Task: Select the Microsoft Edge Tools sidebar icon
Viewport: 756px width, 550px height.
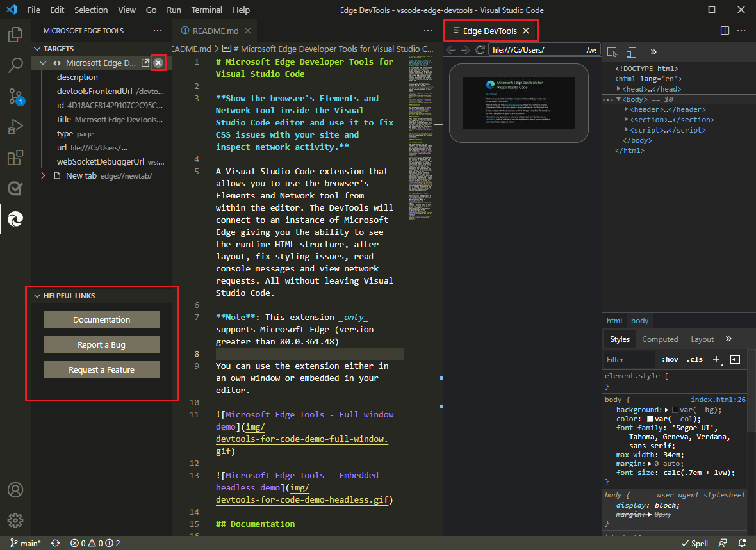Action: pyautogui.click(x=15, y=219)
